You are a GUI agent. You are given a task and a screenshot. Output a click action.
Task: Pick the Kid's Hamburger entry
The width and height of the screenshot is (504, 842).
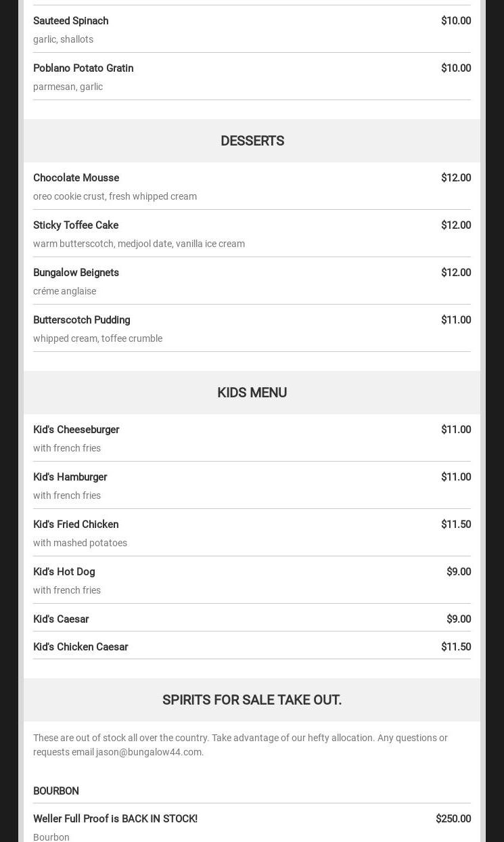pos(70,477)
